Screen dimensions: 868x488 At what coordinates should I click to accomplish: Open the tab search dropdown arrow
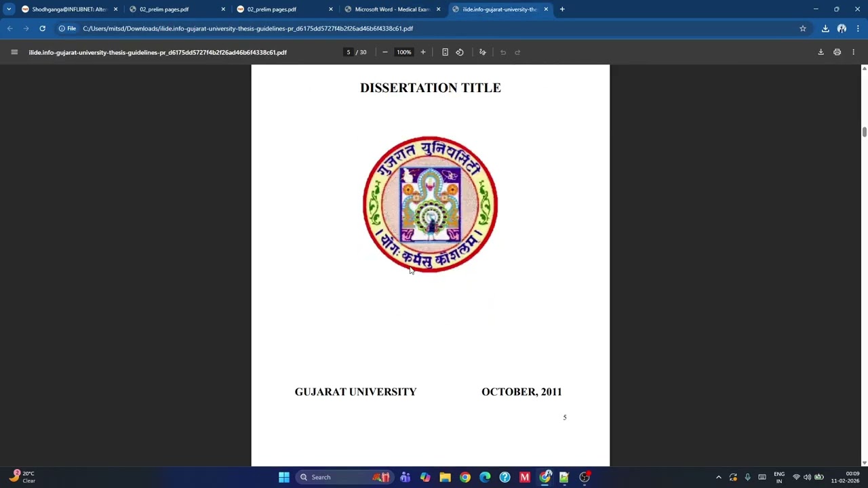pyautogui.click(x=9, y=9)
